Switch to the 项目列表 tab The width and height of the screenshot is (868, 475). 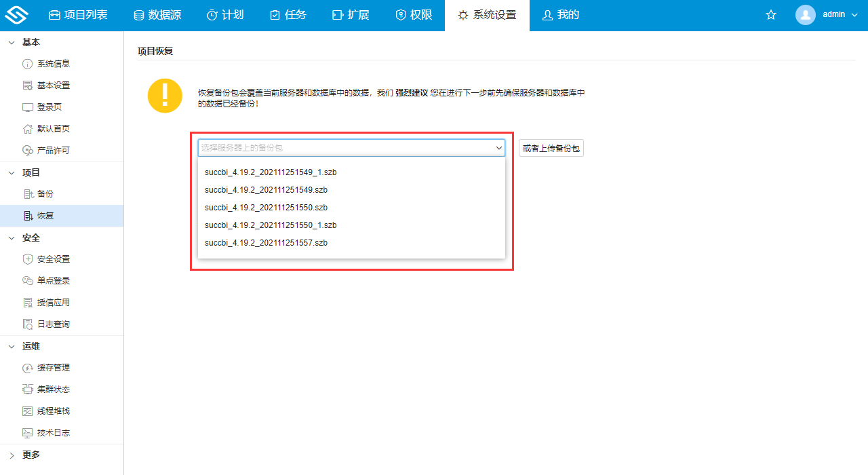click(x=78, y=15)
